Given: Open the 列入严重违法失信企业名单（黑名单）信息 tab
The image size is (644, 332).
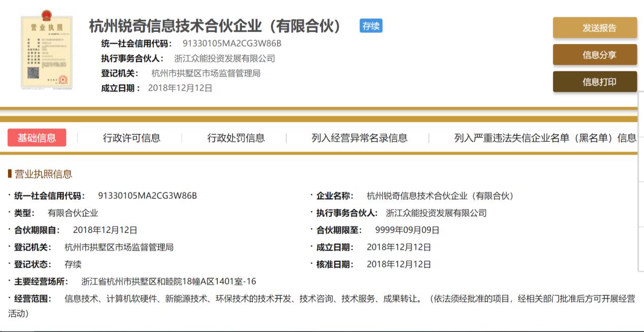Looking at the screenshot, I should point(545,138).
